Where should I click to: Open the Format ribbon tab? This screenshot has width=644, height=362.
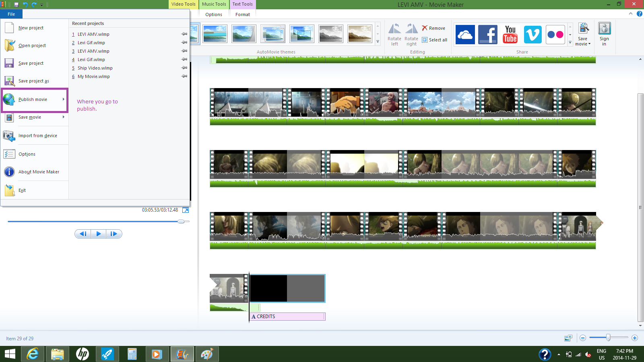pos(243,14)
